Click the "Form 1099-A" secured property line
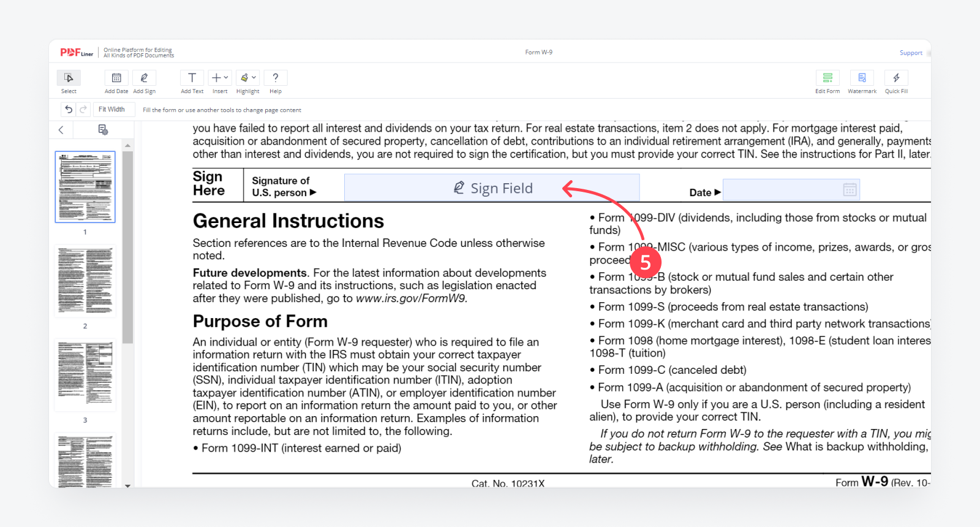 [750, 387]
